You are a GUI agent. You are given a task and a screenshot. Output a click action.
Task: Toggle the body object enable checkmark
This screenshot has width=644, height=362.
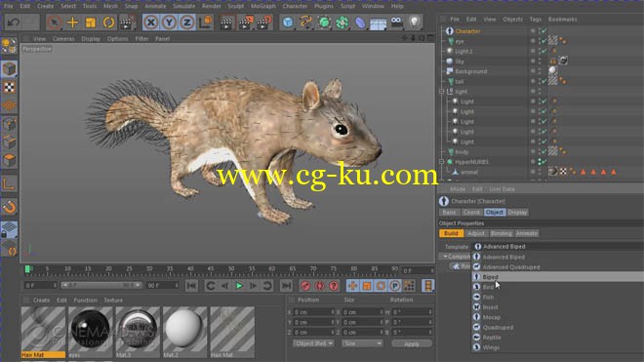[x=543, y=152]
